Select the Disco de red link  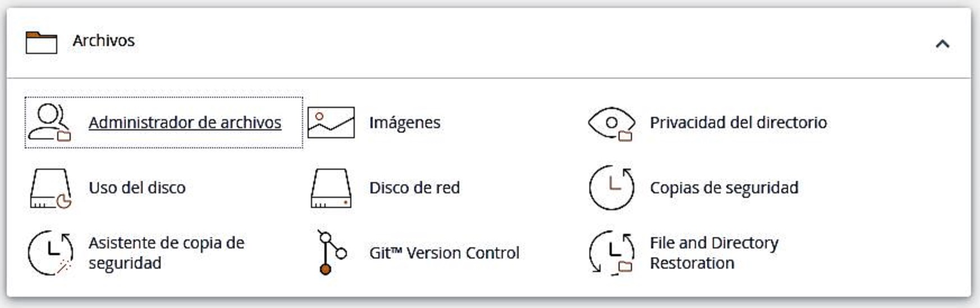click(414, 188)
